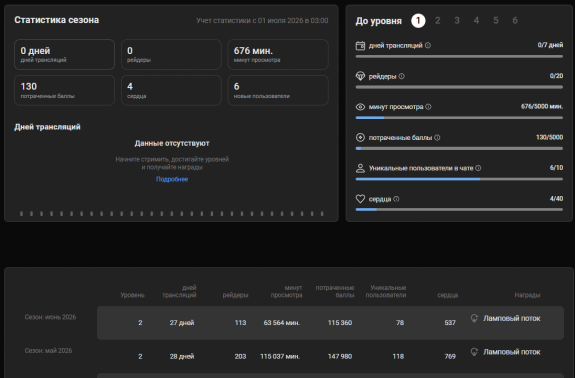Click the потраченные баллы progress bar

[459, 148]
